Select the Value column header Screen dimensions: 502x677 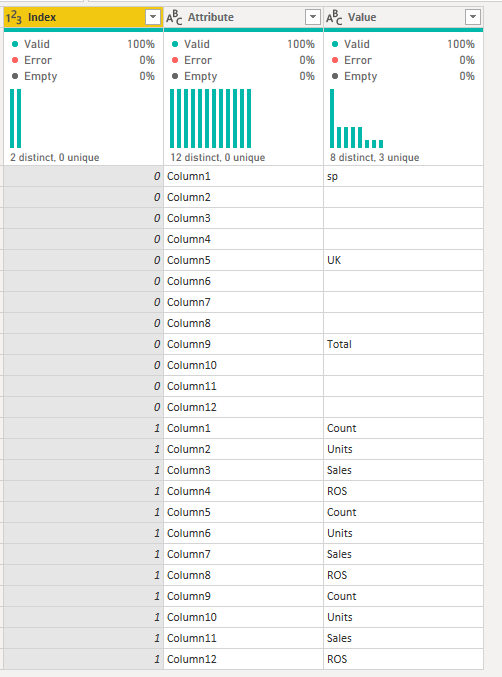(404, 17)
